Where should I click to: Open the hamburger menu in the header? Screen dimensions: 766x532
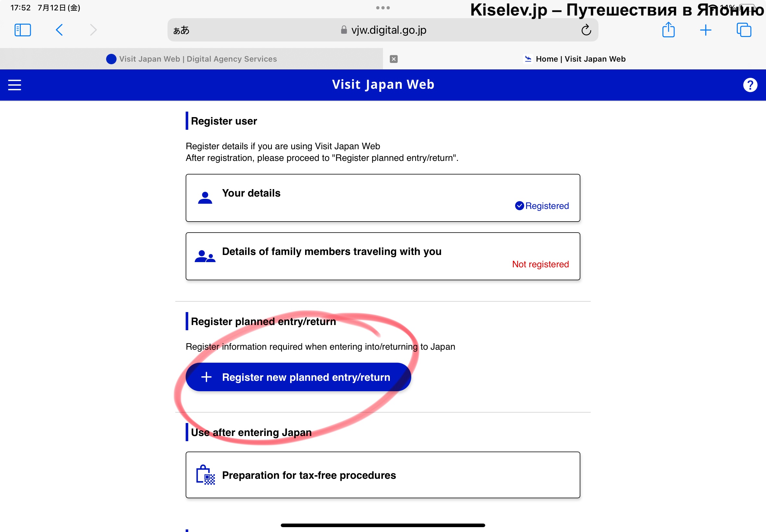coord(14,85)
